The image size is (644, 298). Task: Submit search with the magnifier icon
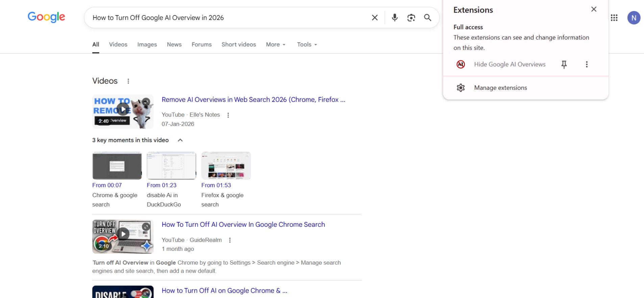point(427,18)
